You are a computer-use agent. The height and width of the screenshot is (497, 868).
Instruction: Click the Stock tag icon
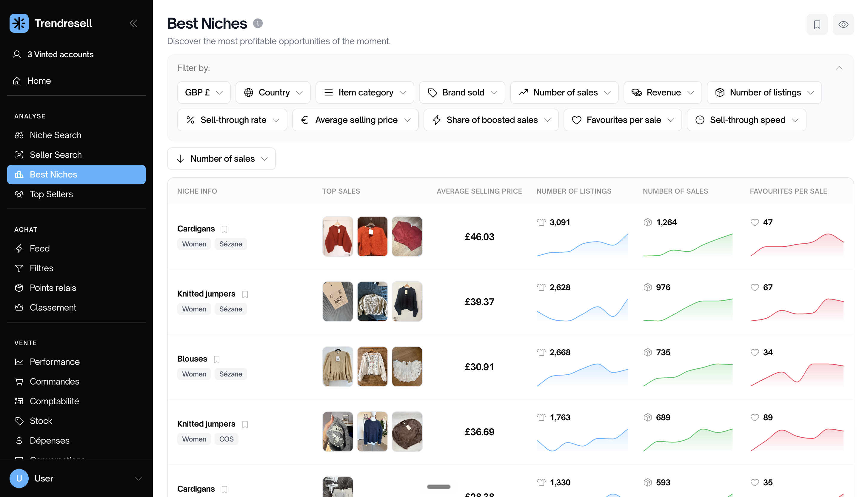pyautogui.click(x=19, y=421)
